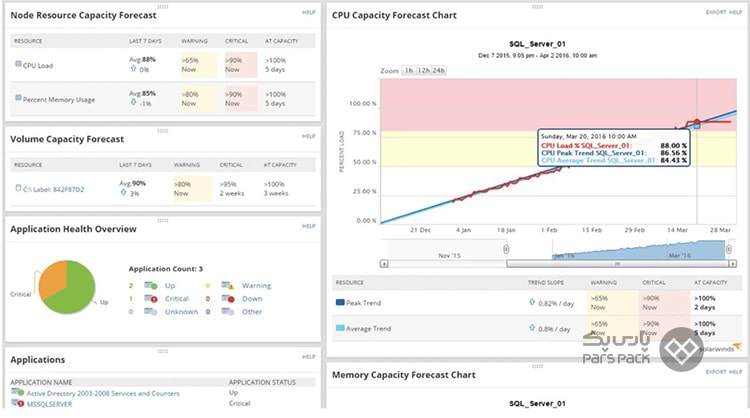
Task: Click the chart navigator horizontal scrollbar thumb
Action: 618,264
